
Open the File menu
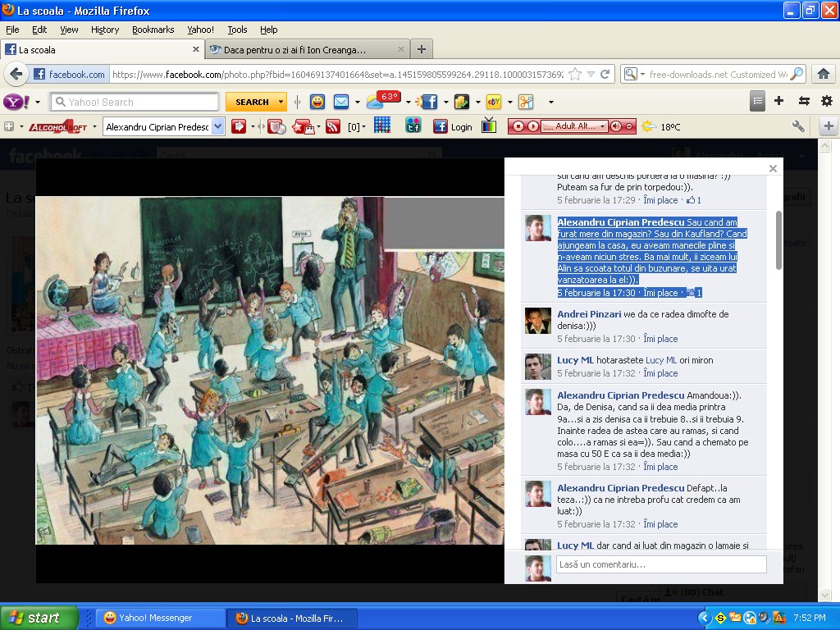tap(12, 30)
